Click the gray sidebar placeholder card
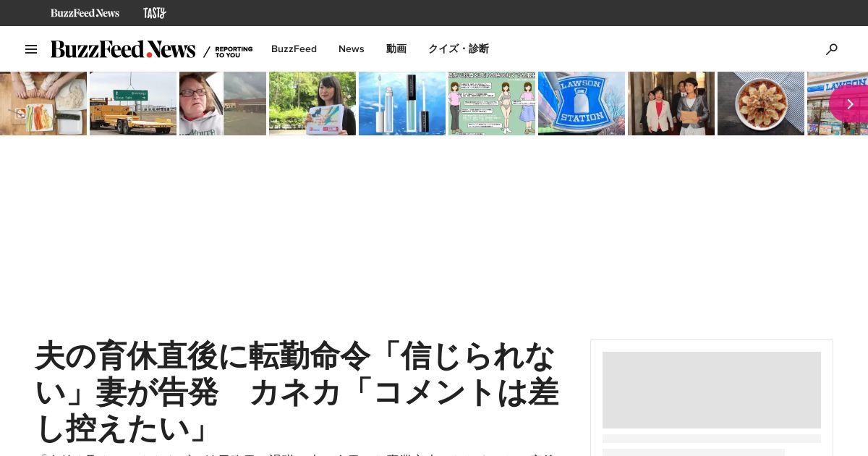Screen dimensions: 868x456 click(x=712, y=390)
